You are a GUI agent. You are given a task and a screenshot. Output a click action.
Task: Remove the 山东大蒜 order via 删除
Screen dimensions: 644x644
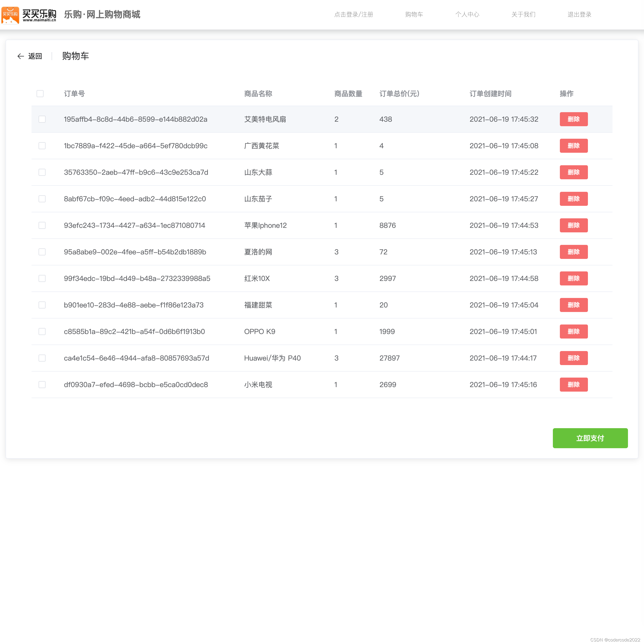(573, 172)
